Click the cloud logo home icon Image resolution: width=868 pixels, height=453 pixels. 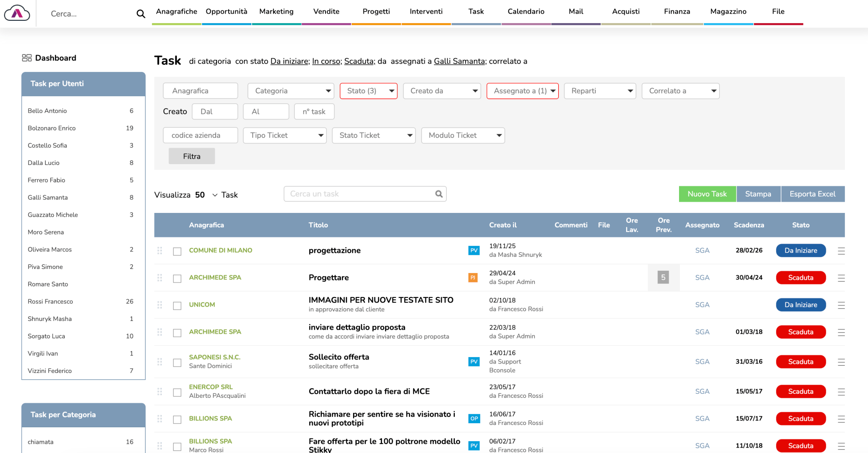[17, 14]
